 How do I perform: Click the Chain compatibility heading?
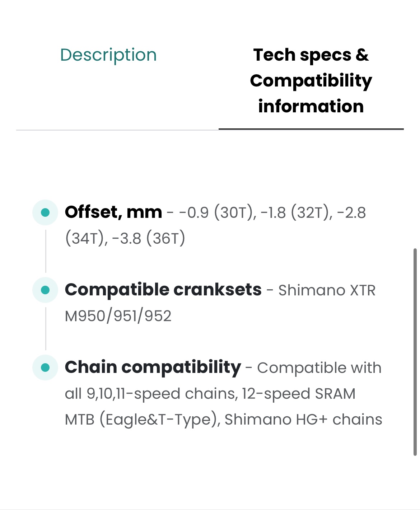click(x=153, y=368)
